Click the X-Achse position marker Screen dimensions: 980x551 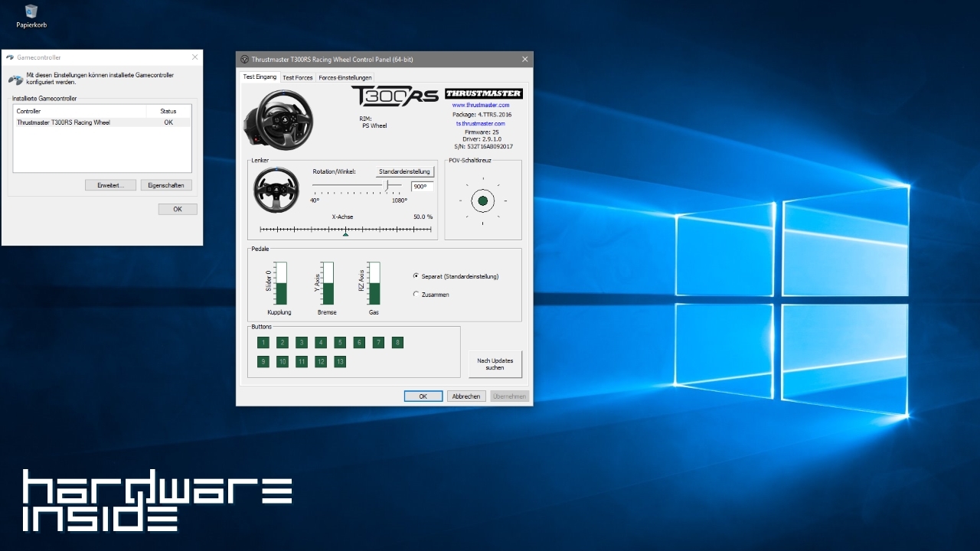click(x=346, y=233)
